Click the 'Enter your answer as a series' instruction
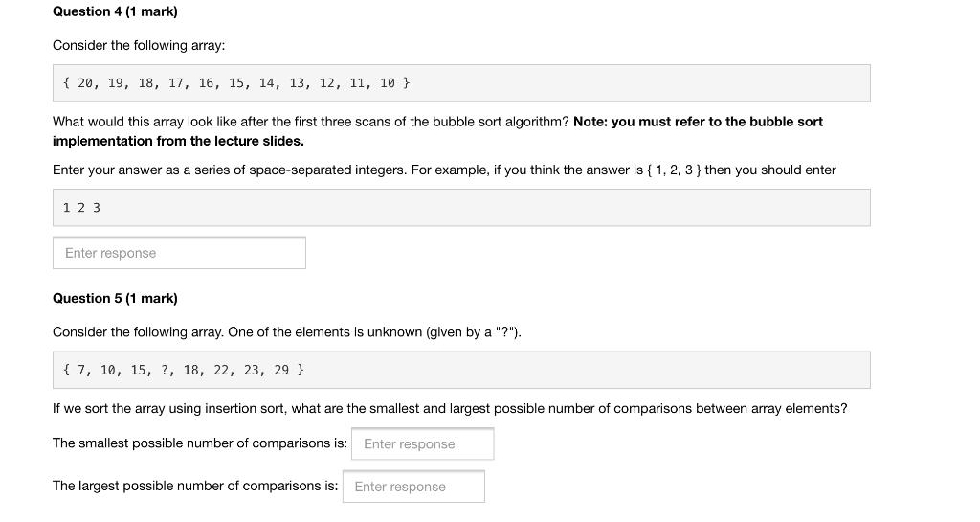Viewport: 980px width, 522px height. point(444,170)
